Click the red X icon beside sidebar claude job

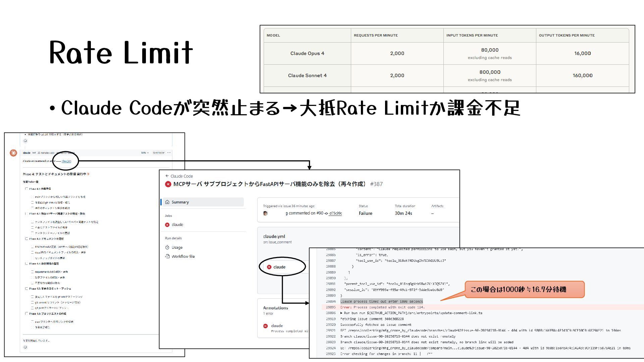tap(167, 225)
